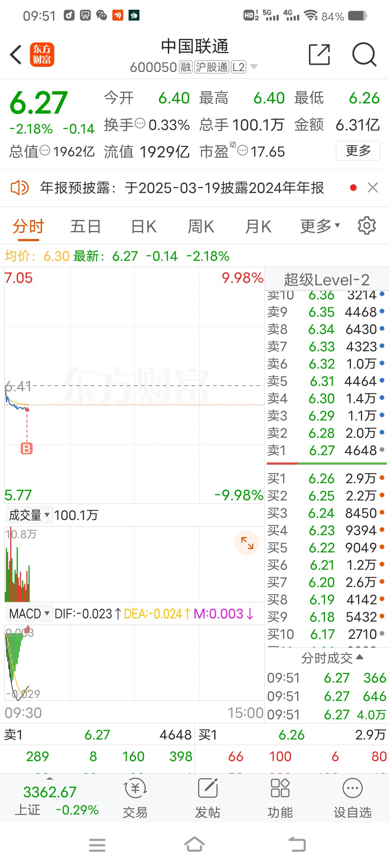Screen dimensions: 389x868
Task: Switch to the 日K tab
Action: [144, 227]
